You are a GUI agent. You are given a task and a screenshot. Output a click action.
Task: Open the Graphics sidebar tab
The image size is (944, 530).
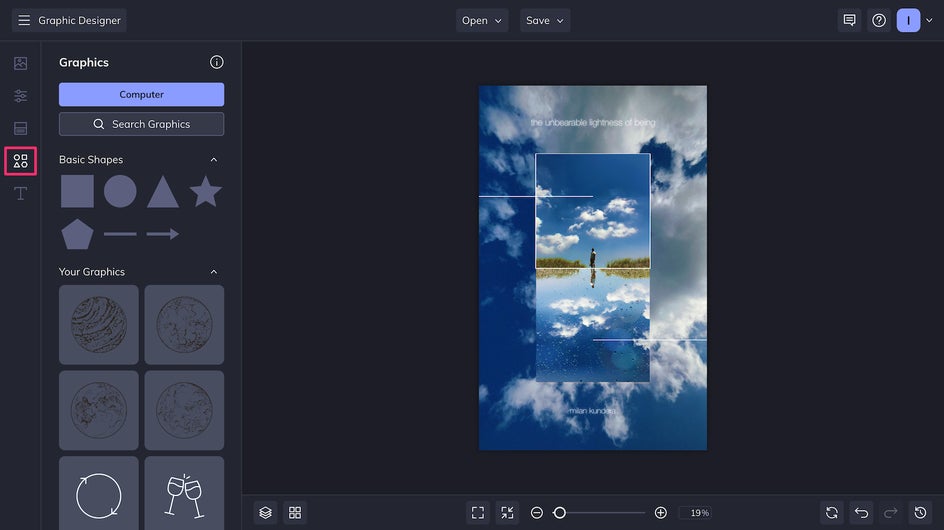20,161
